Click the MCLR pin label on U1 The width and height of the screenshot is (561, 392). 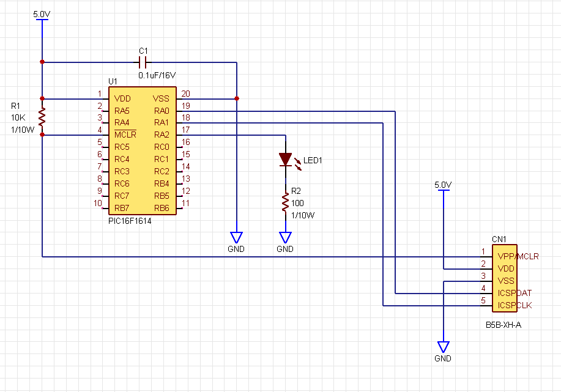coord(125,135)
